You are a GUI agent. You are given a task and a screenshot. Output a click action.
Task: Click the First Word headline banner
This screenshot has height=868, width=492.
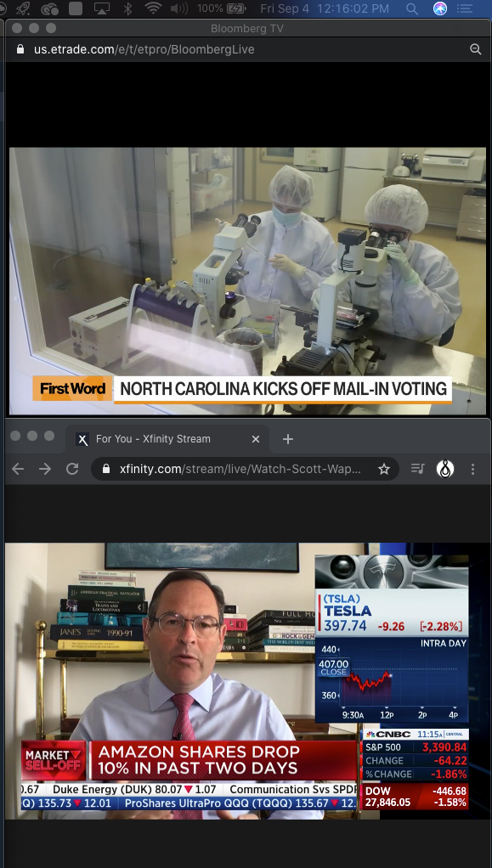click(x=242, y=389)
